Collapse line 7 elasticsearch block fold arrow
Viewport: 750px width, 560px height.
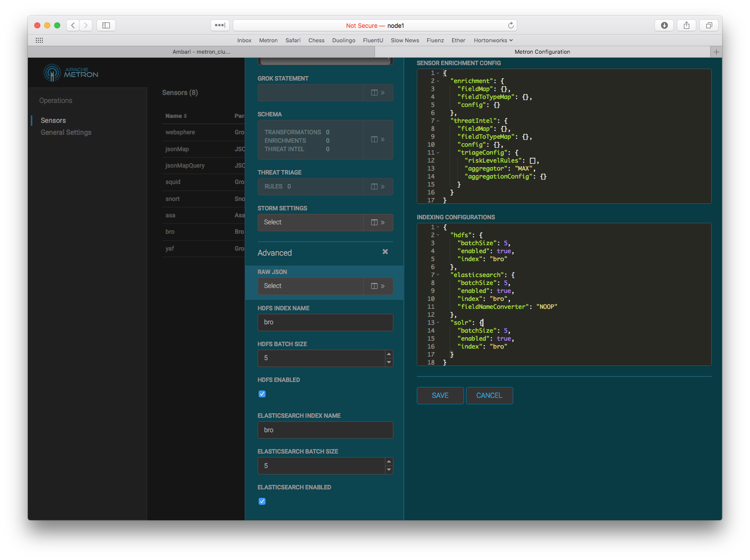pyautogui.click(x=438, y=275)
